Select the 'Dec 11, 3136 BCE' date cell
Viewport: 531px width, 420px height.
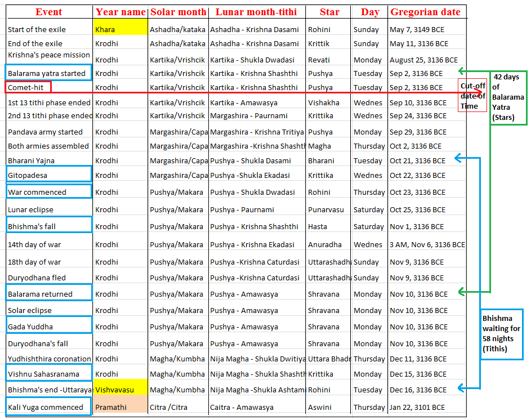[x=418, y=359]
